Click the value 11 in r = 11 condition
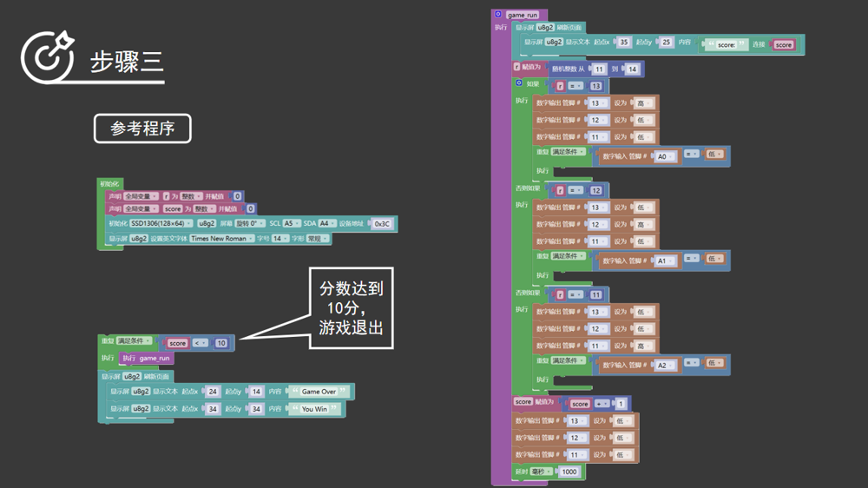Screen dimensions: 868x488 pyautogui.click(x=595, y=294)
